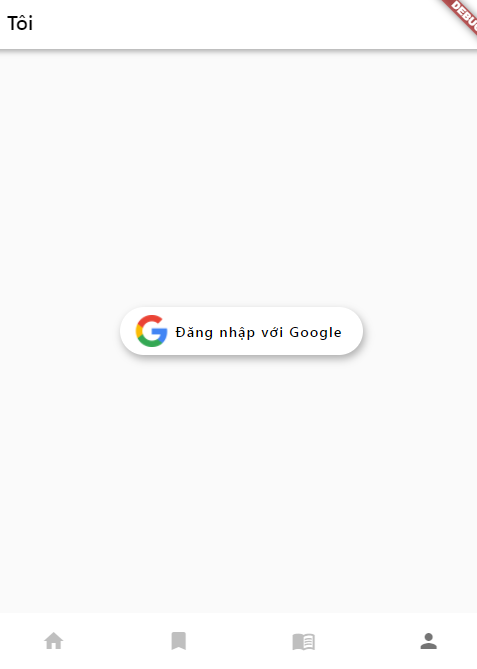The image size is (477, 669).
Task: Click the Đăng nhập với Google button
Action: point(241,331)
